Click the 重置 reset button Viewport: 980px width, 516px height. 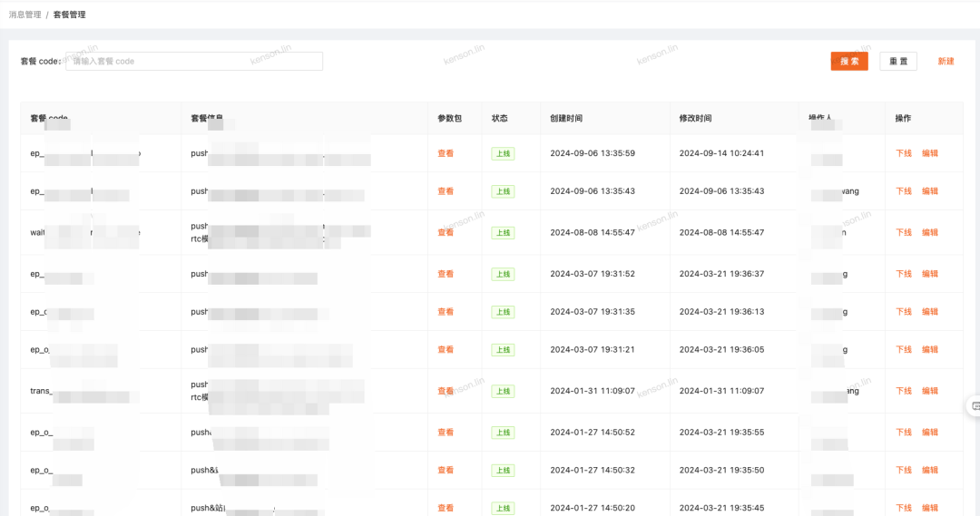(898, 62)
